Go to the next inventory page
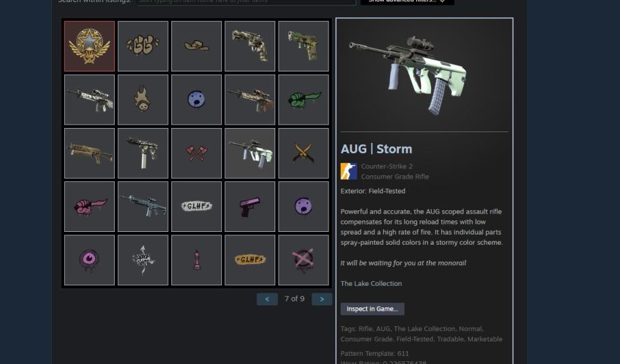Screen dimensions: 620x364 coord(322,299)
